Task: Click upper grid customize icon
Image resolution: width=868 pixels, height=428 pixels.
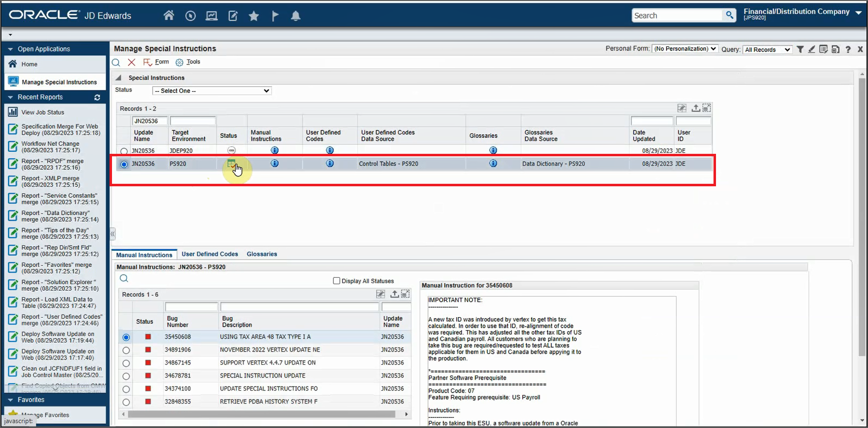Action: tap(681, 108)
